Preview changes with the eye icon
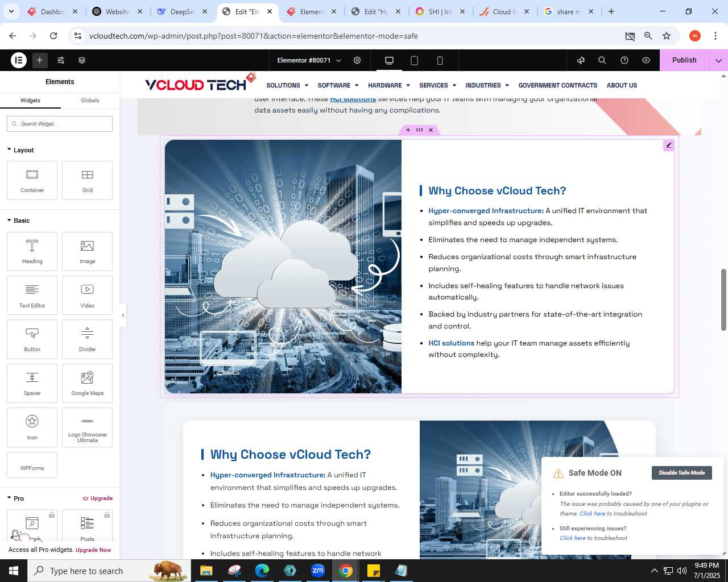 646,60
